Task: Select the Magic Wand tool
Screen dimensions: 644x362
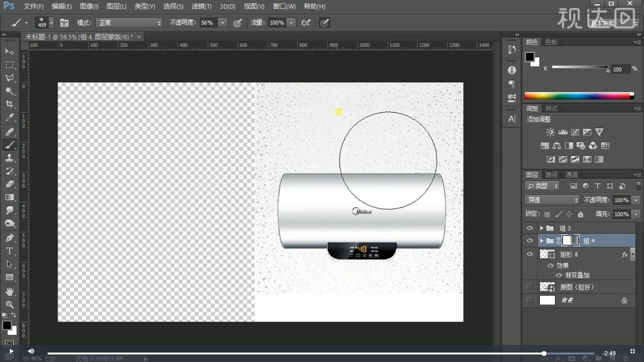Action: pos(9,91)
